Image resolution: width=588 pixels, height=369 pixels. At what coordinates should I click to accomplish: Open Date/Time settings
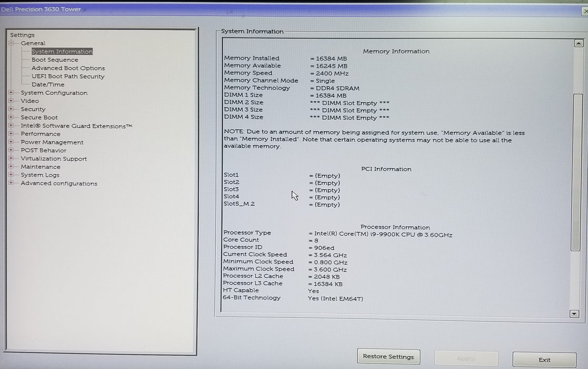tap(48, 84)
